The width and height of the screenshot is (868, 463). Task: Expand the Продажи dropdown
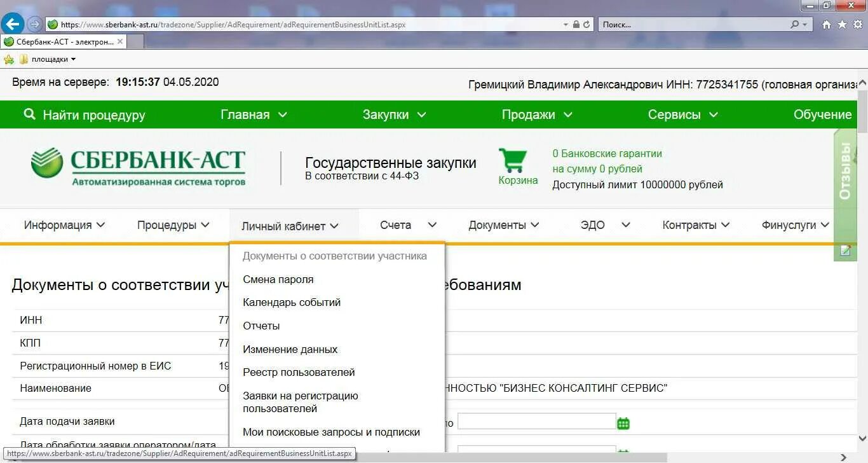[537, 114]
